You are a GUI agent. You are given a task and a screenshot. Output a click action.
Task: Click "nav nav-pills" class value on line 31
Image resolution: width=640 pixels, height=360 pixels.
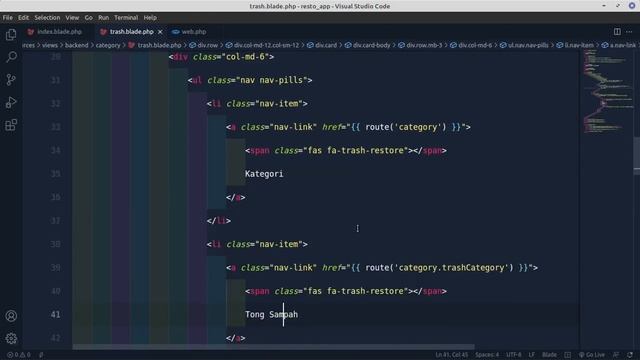click(271, 80)
